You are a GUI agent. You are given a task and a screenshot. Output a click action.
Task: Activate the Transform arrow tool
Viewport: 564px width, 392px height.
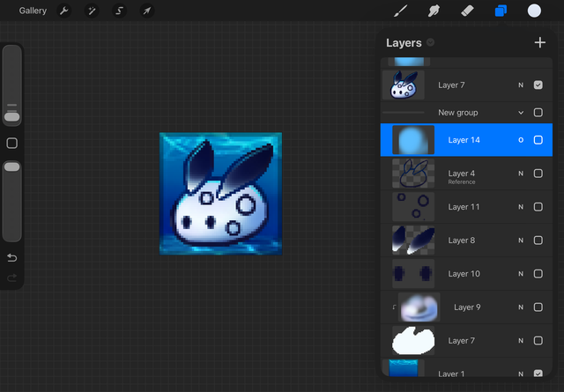(x=147, y=11)
